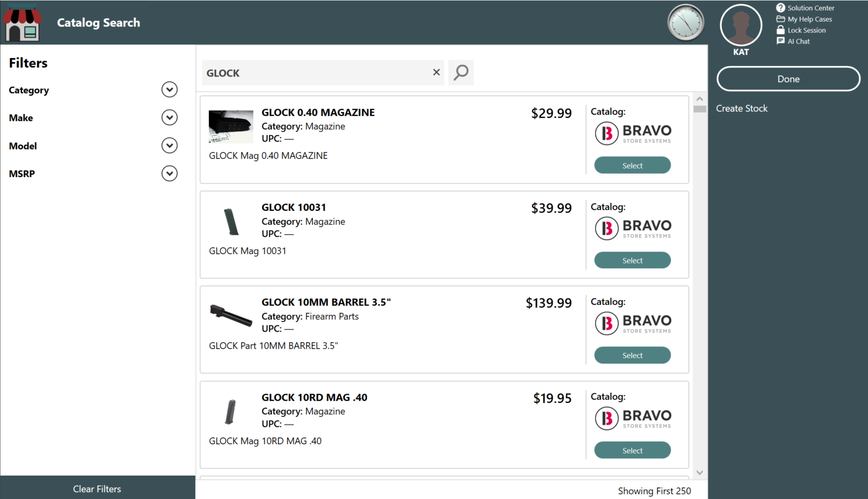Viewport: 868px width, 499px height.
Task: Click the AI Chat speech bubble icon
Action: tap(781, 41)
